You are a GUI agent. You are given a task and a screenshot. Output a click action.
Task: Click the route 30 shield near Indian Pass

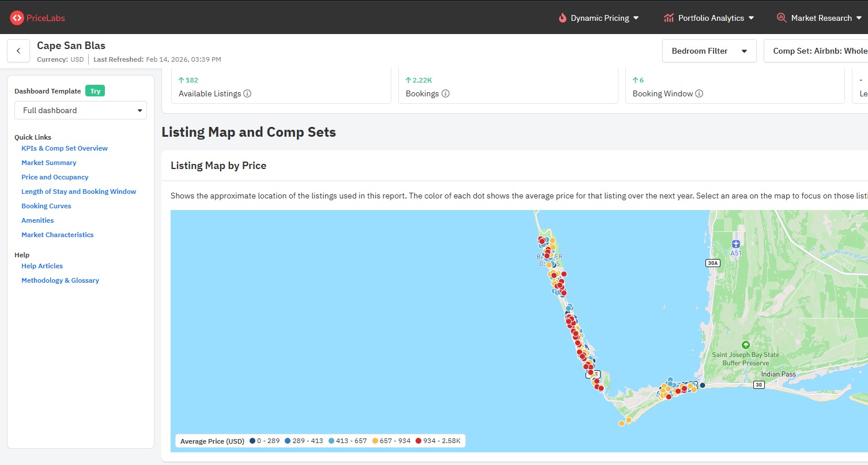pos(759,385)
